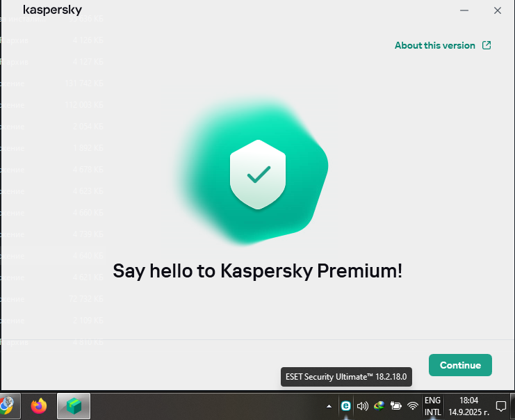Select the Kaspersky installer taskbar button
The height and width of the screenshot is (420, 515).
point(74,406)
